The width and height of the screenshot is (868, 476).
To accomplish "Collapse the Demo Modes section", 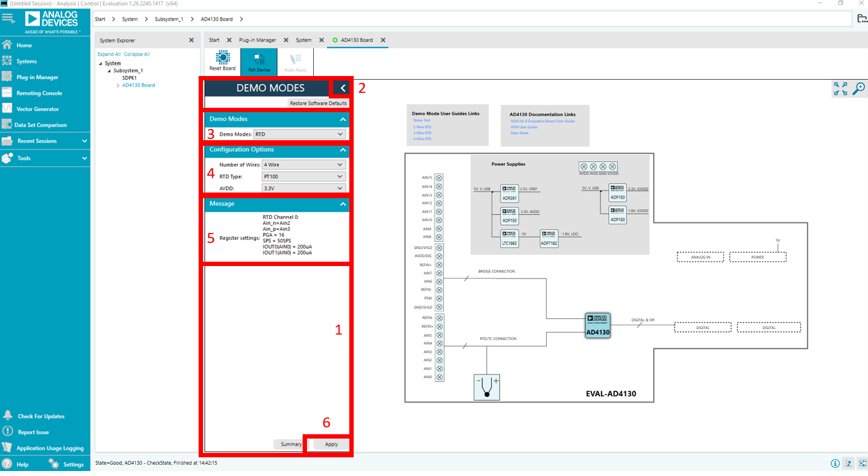I will click(x=342, y=119).
